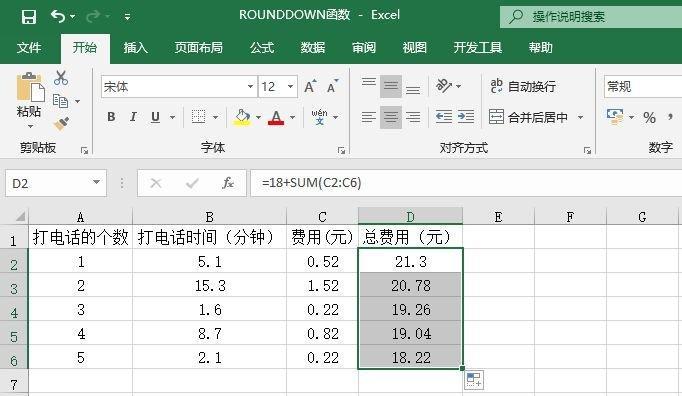Apply yellow fill color bucket
Viewport: 682px width, 396px height.
click(x=242, y=117)
